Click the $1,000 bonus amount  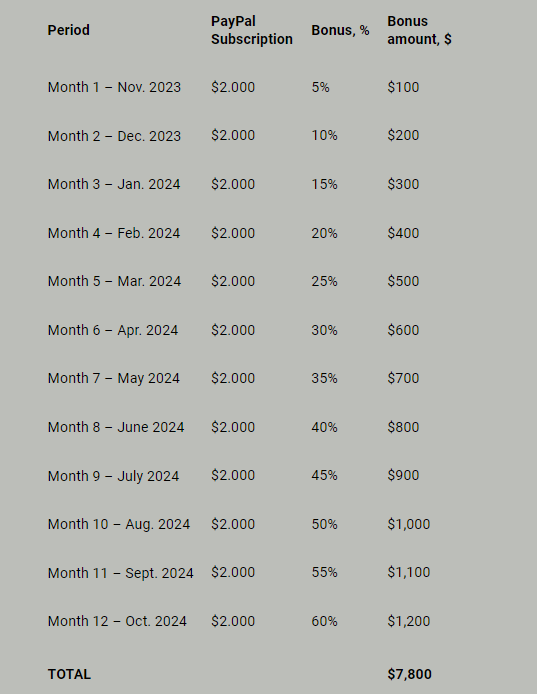409,524
